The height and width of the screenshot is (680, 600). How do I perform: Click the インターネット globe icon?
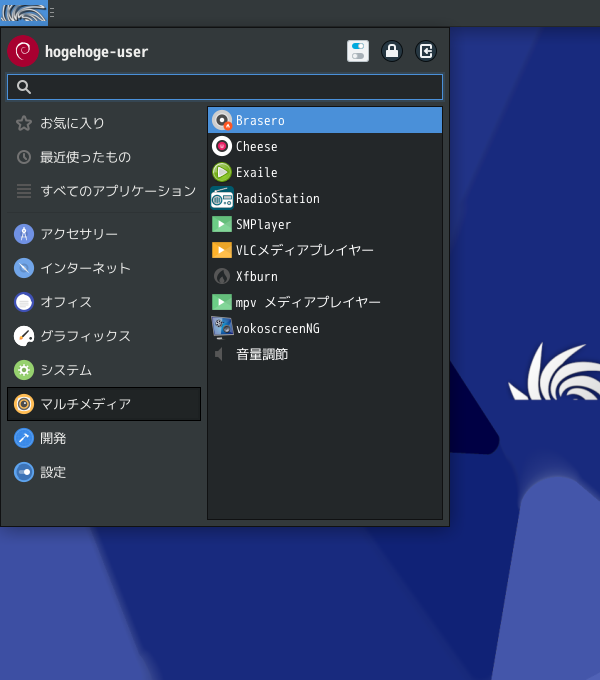[x=24, y=268]
